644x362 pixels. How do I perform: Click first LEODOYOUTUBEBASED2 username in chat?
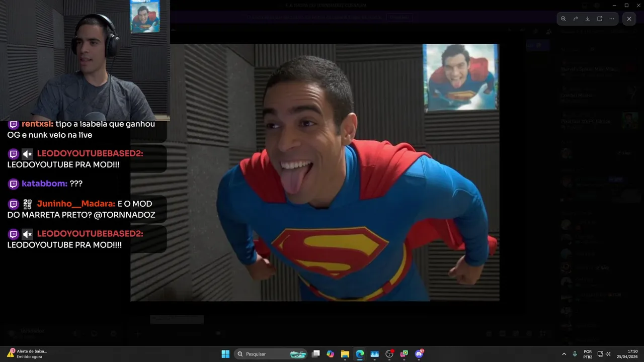tap(90, 153)
